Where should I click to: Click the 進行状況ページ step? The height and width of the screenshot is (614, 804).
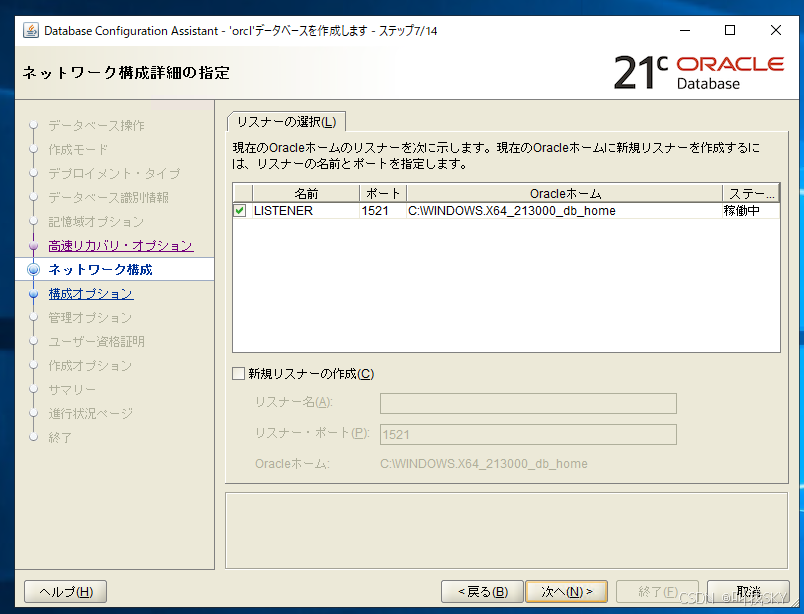(90, 413)
